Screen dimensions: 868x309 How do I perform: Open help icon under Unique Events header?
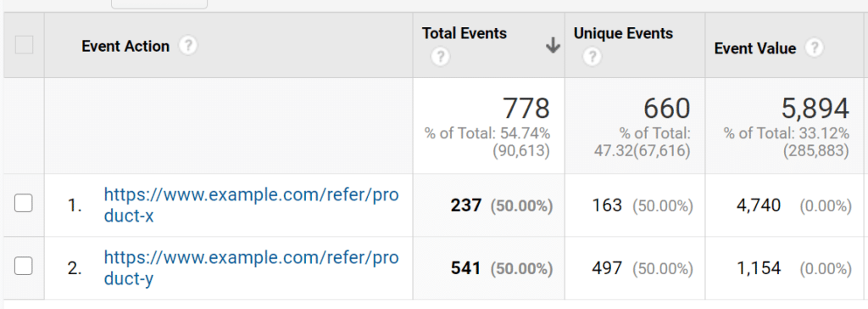[x=592, y=57]
